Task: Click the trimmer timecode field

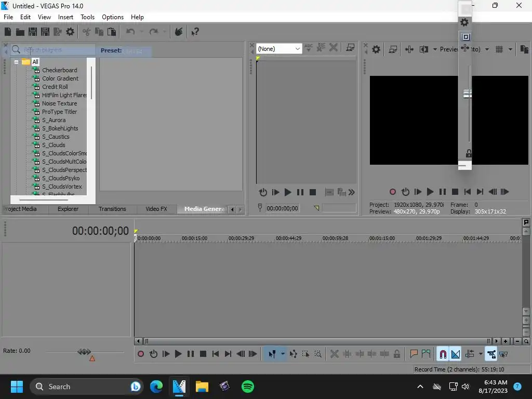Action: pyautogui.click(x=282, y=208)
